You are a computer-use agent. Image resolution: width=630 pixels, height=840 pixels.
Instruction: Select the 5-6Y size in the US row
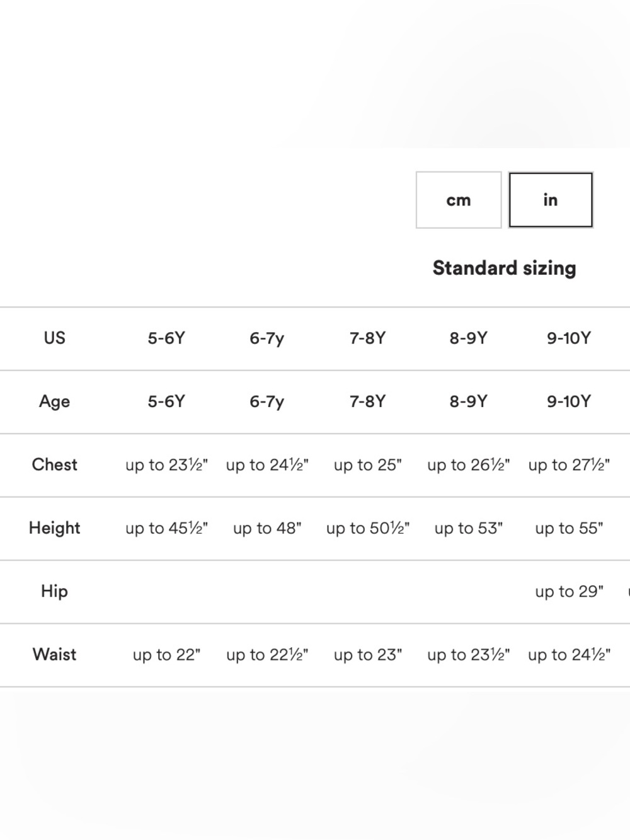coord(166,338)
